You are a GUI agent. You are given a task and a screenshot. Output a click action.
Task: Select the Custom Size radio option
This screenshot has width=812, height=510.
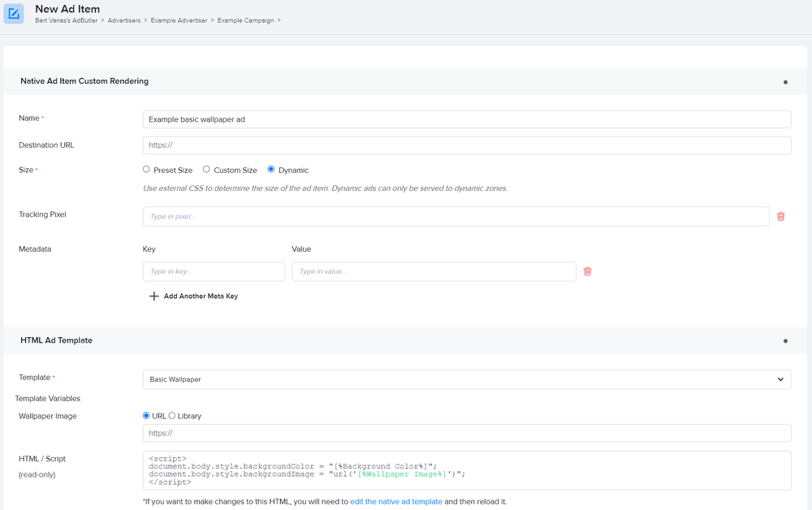[206, 169]
